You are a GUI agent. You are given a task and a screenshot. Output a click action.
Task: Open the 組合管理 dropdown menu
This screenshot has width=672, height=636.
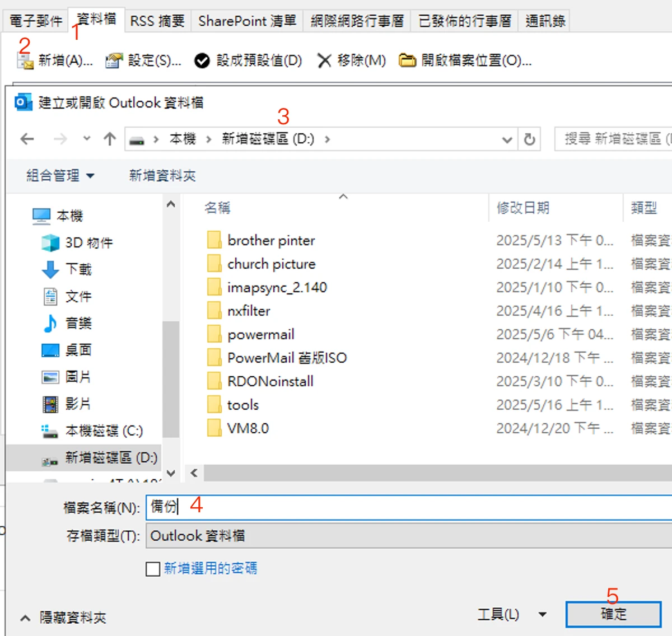(x=60, y=176)
